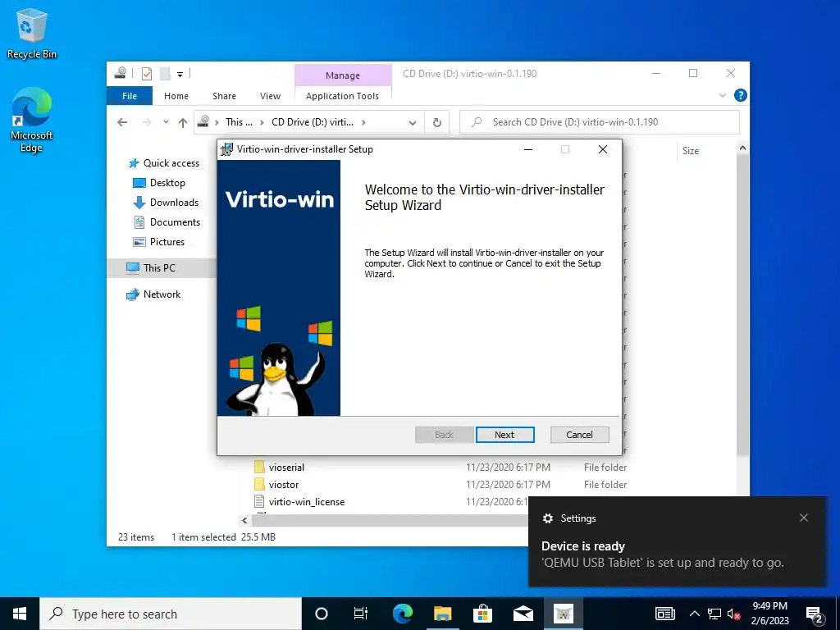Open File Explorer from the taskbar
840x630 pixels.
tap(442, 614)
